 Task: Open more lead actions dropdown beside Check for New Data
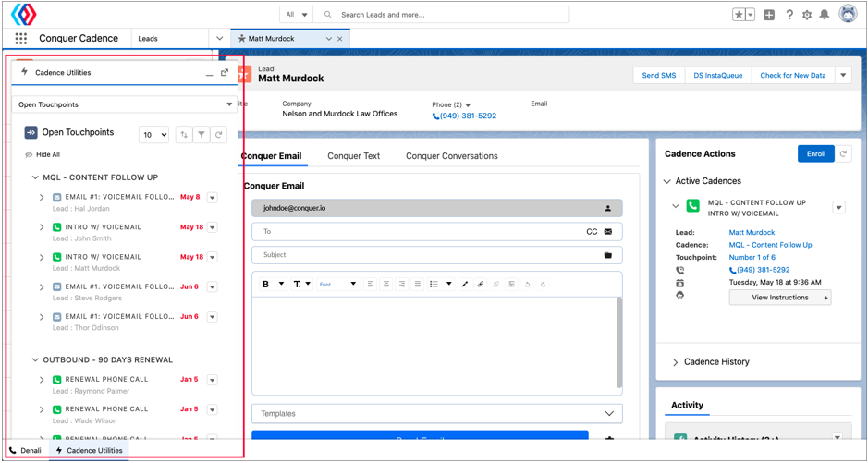(843, 75)
